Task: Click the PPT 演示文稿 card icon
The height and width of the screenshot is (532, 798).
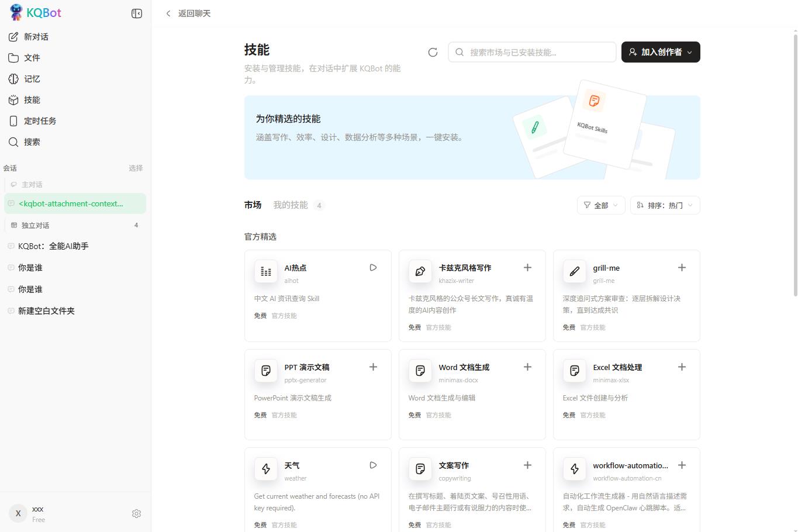Action: click(266, 371)
